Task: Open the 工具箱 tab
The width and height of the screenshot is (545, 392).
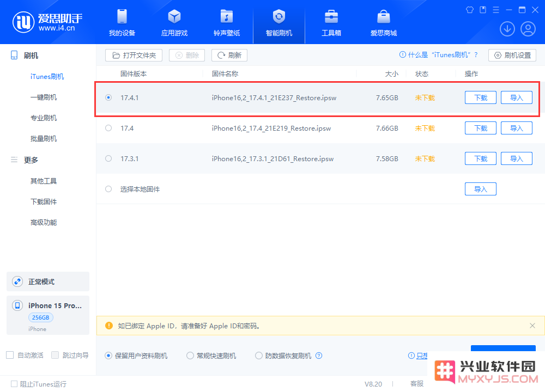Action: (331, 23)
